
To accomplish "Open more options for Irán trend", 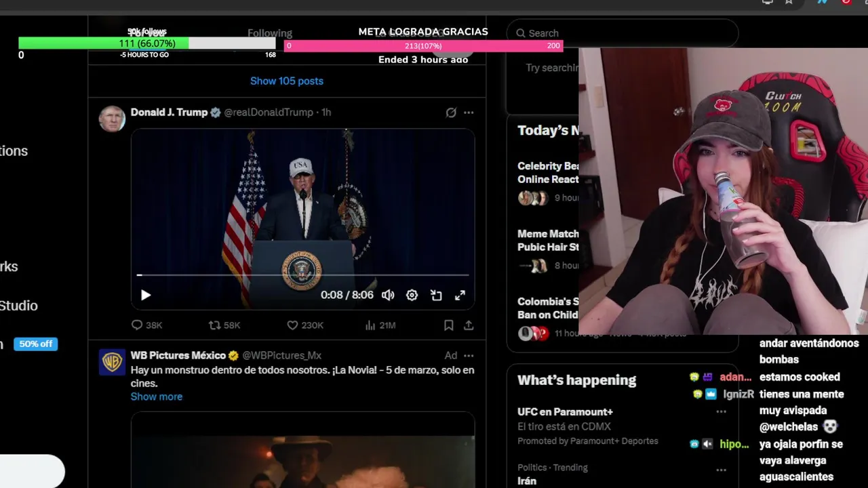I will click(x=721, y=469).
